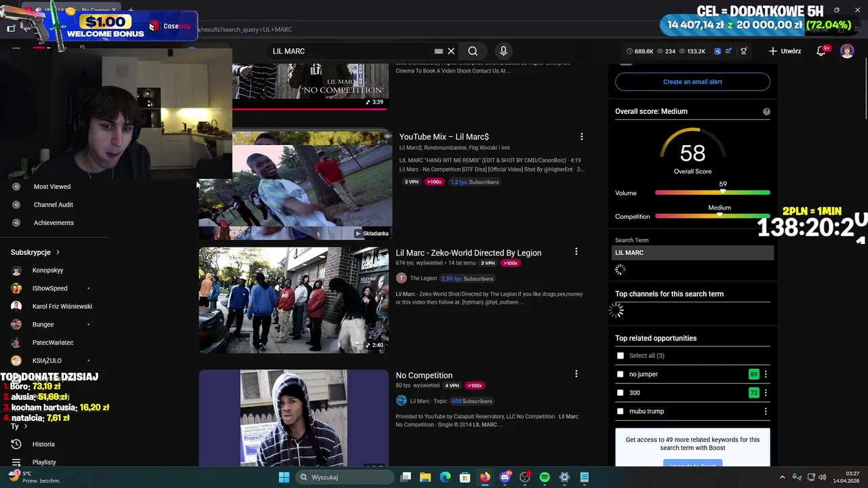
Task: Click the Lil Marc - Topic channel avatar
Action: tap(401, 401)
